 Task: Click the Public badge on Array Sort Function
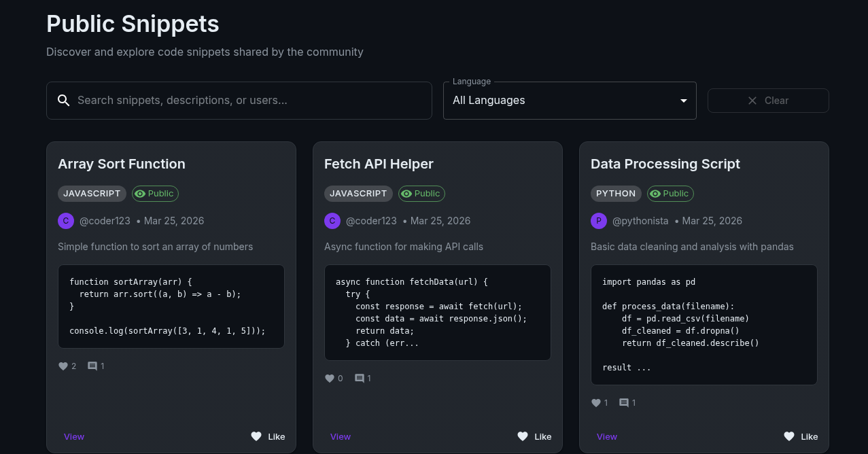coord(155,194)
